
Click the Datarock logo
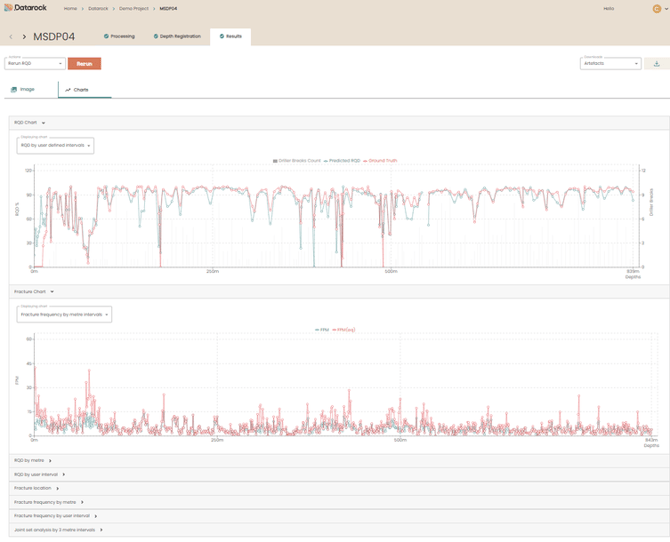tap(25, 8)
